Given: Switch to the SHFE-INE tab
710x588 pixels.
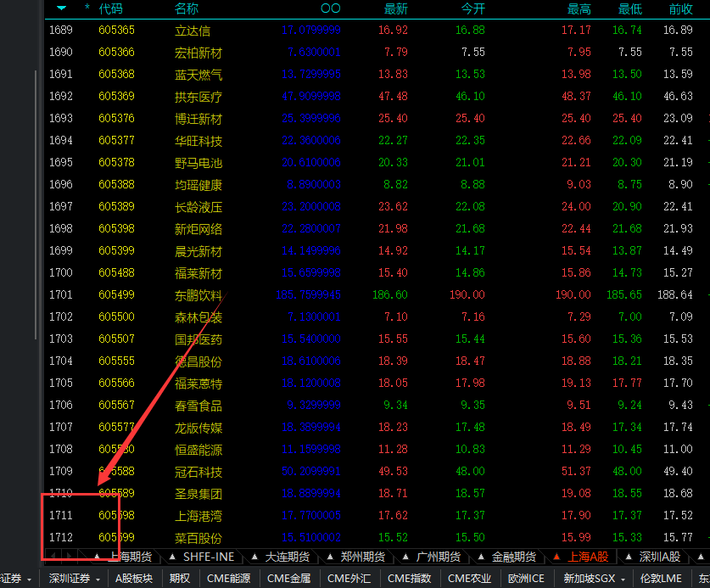Looking at the screenshot, I should tap(209, 557).
